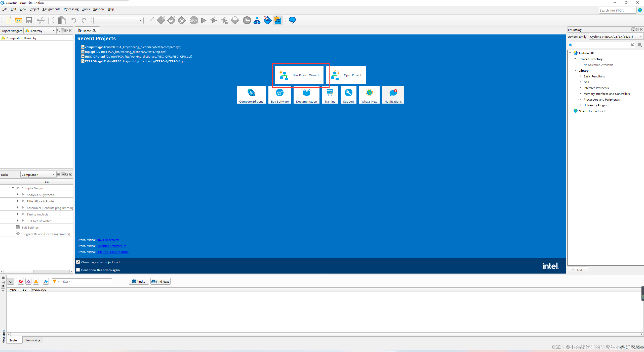This screenshot has width=644, height=352.
Task: Click the Open file folder toolbar icon
Action: [x=18, y=20]
